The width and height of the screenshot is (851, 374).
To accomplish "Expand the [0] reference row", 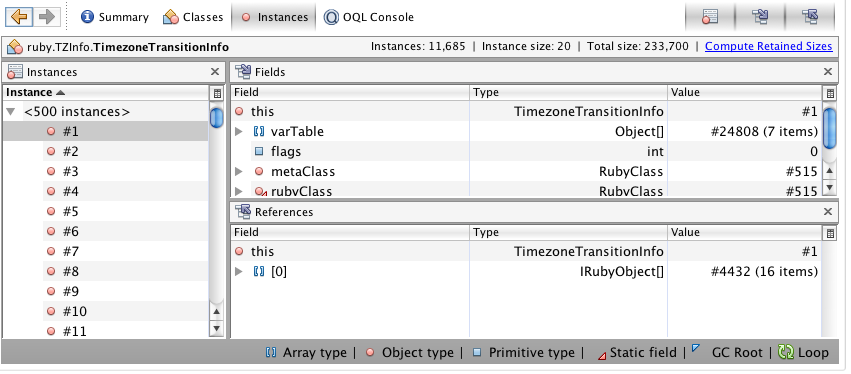I will coord(238,271).
